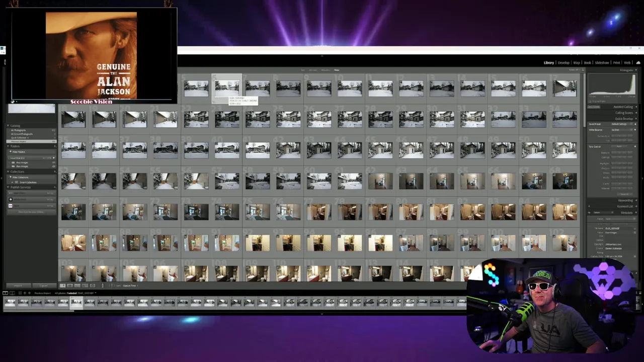The width and height of the screenshot is (644, 362).
Task: Select Previous Import in Catalog
Action: [31, 141]
